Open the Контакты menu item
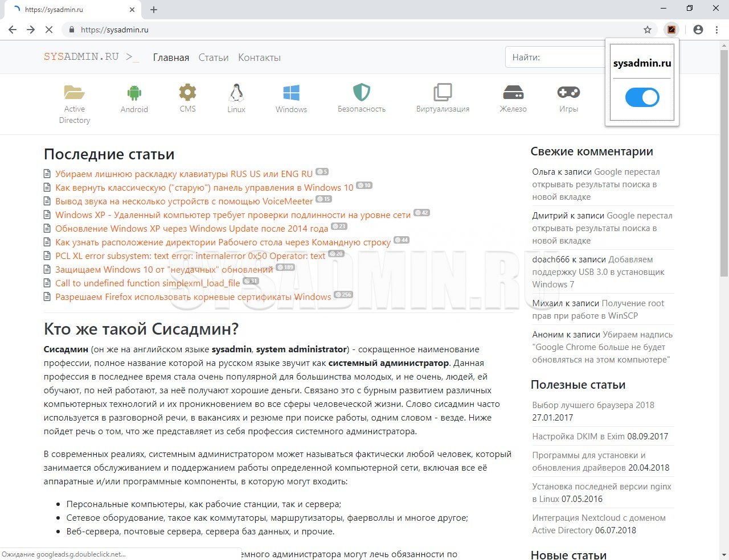This screenshot has width=729, height=560. (259, 57)
